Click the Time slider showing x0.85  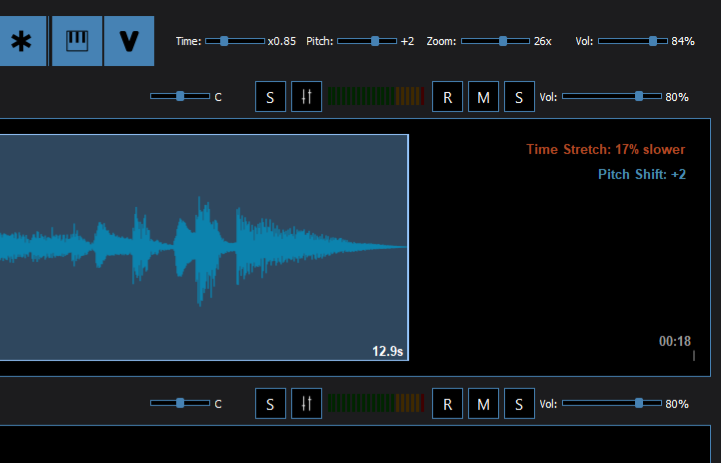pos(234,41)
